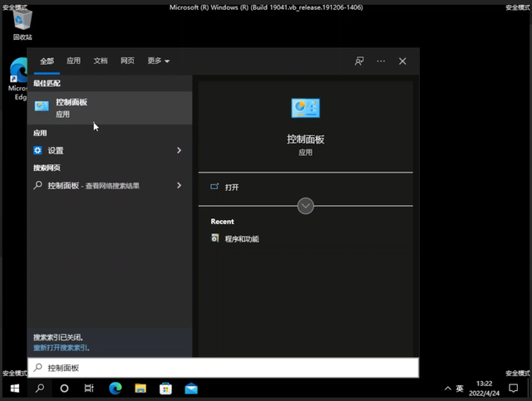Click the 重新打开搜索索引 link
This screenshot has height=401, width=532.
tap(61, 348)
